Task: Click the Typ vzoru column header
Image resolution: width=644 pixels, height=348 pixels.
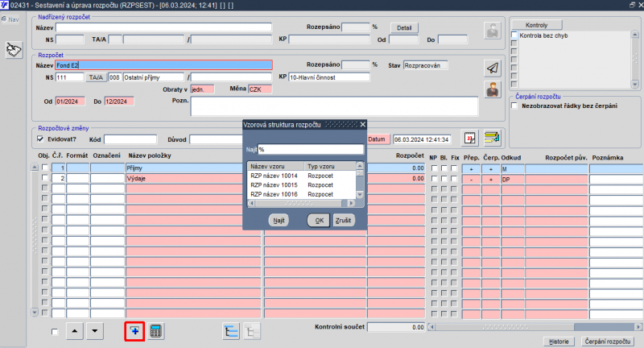Action: click(330, 167)
